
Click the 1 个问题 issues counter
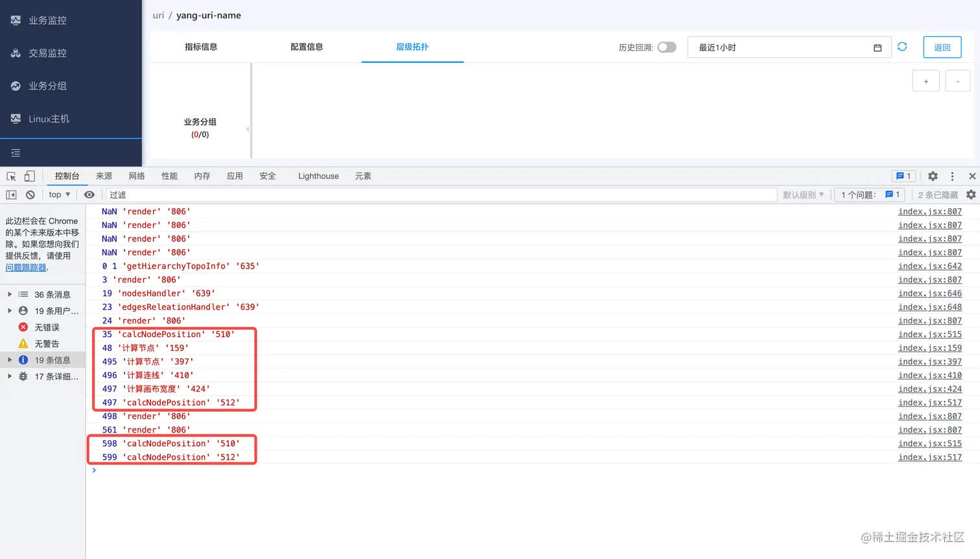tap(870, 195)
